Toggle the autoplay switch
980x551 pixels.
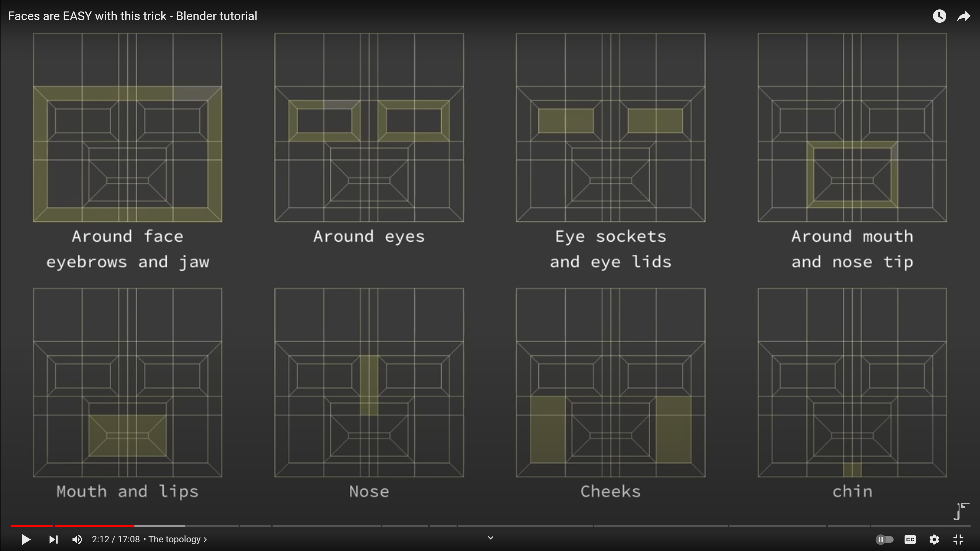point(885,539)
